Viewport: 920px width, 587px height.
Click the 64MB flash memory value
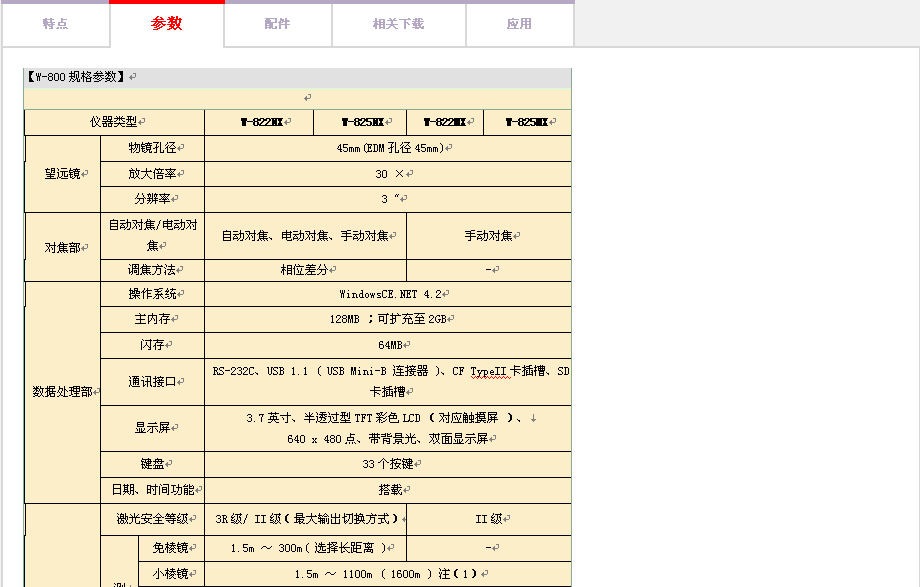(389, 345)
